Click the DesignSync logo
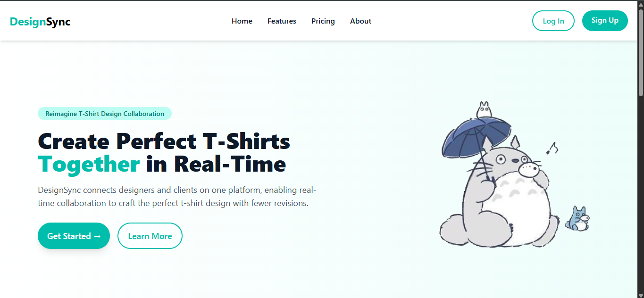644x298 pixels. pos(40,21)
